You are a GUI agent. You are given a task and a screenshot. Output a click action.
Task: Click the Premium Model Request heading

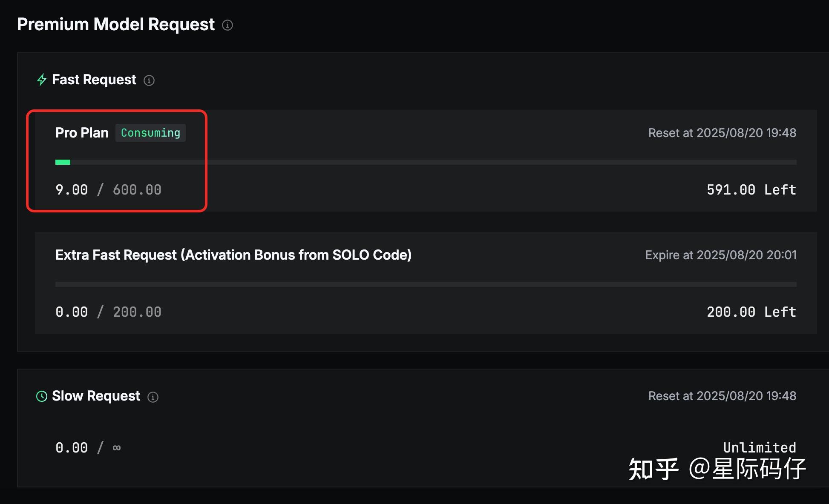(x=116, y=24)
